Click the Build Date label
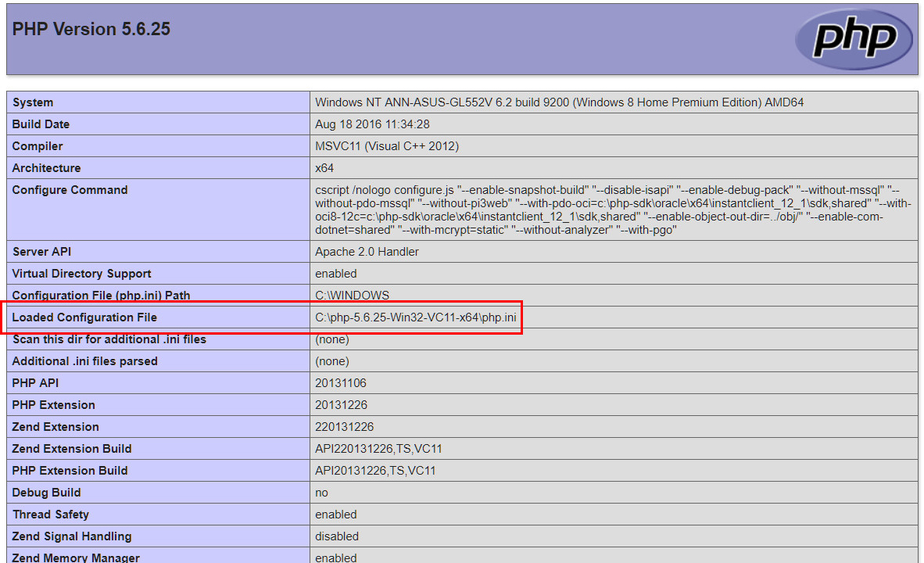Screen dimensions: 924x563 [41, 124]
